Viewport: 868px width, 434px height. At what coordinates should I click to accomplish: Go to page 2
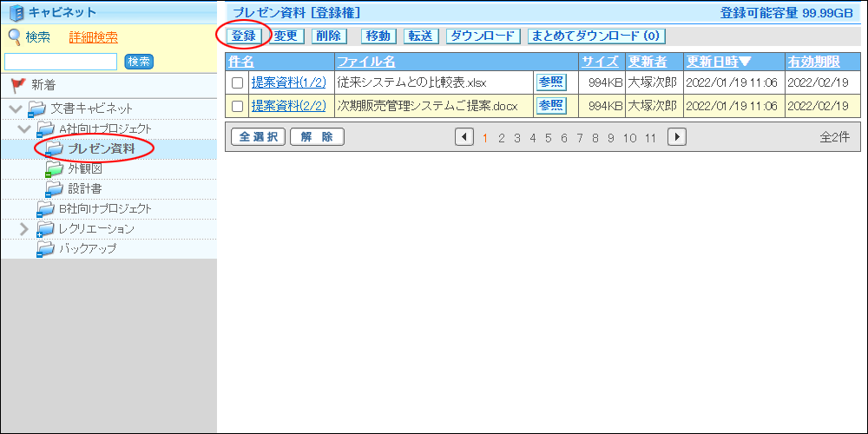[501, 138]
